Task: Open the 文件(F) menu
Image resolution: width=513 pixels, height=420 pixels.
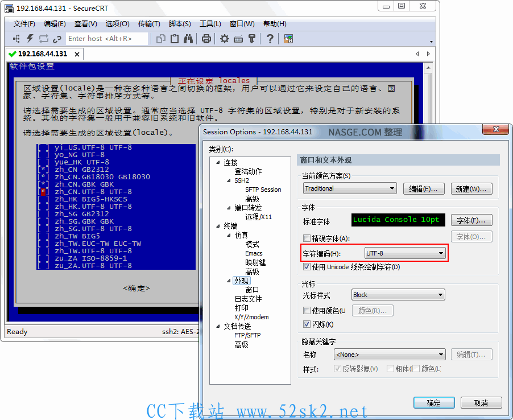Action: [x=24, y=24]
